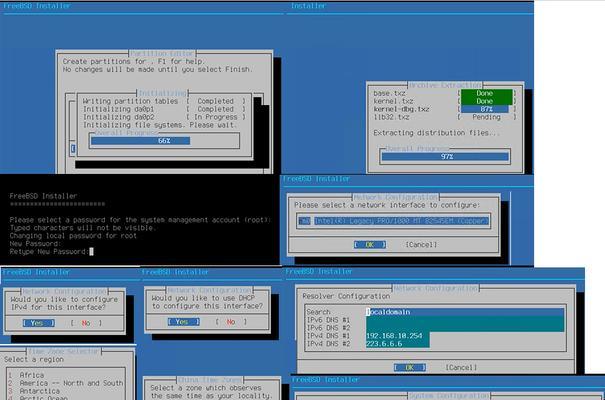Choose No in the configure IPv4 dialog
The height and width of the screenshot is (400, 605).
click(x=86, y=323)
